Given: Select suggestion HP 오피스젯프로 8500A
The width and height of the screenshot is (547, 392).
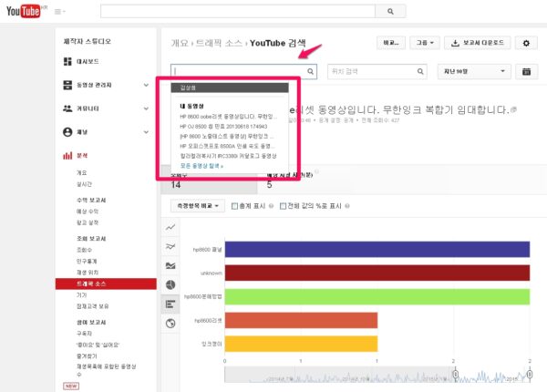Looking at the screenshot, I should tap(227, 146).
